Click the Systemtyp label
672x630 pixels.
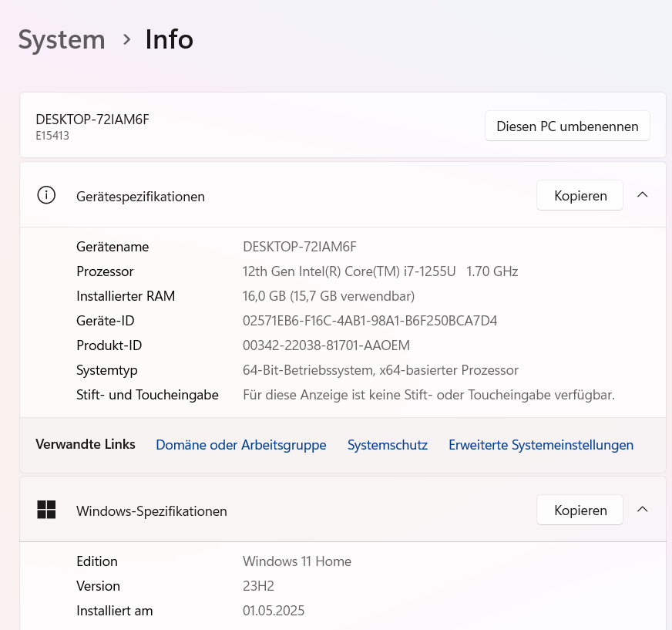107,370
